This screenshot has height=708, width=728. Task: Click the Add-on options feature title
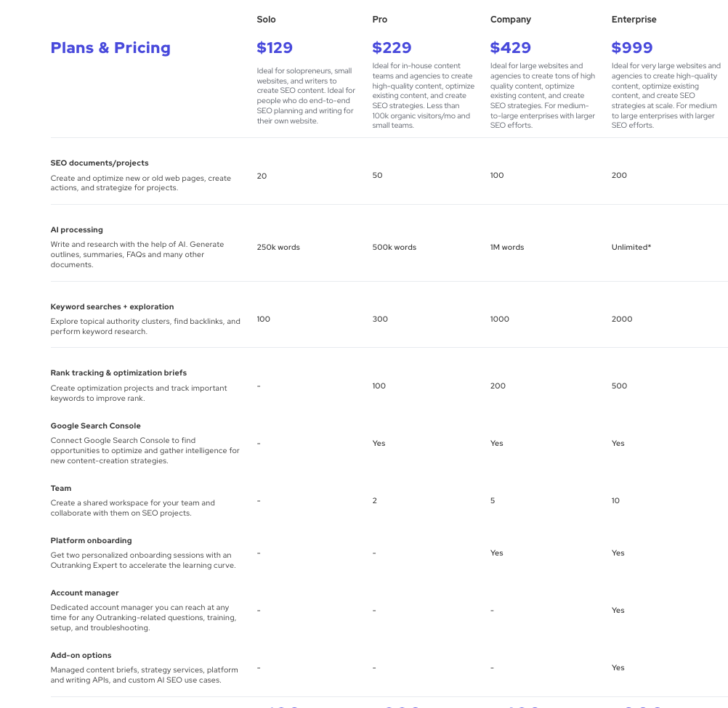click(x=81, y=655)
